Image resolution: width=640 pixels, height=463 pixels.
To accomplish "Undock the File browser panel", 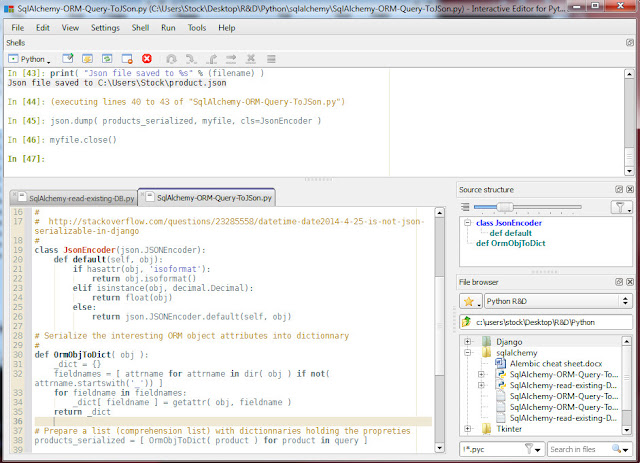I will [619, 282].
